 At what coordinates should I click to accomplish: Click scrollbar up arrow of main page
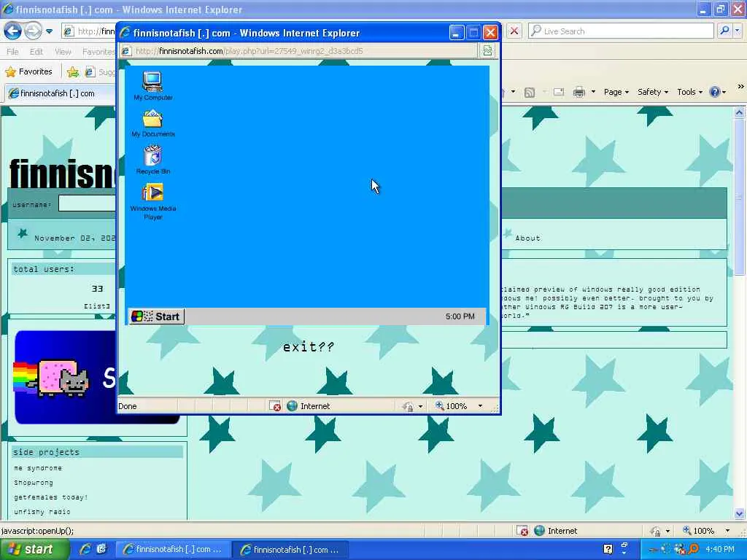pyautogui.click(x=740, y=113)
